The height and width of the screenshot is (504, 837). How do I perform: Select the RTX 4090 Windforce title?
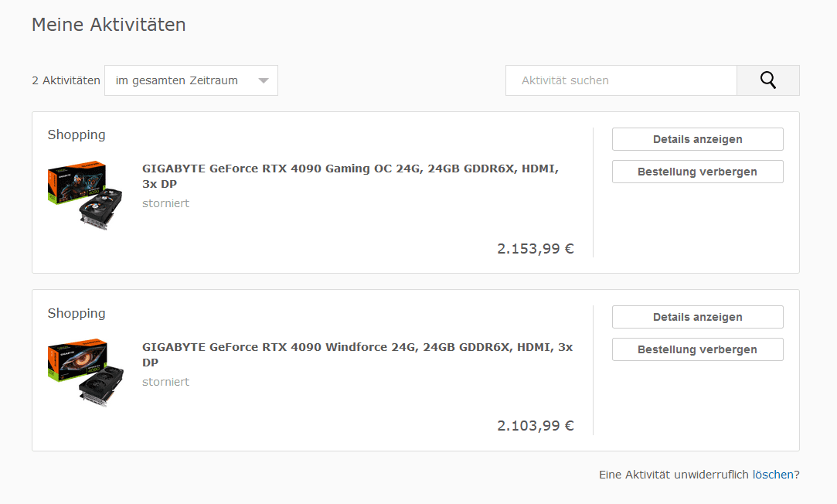(357, 354)
